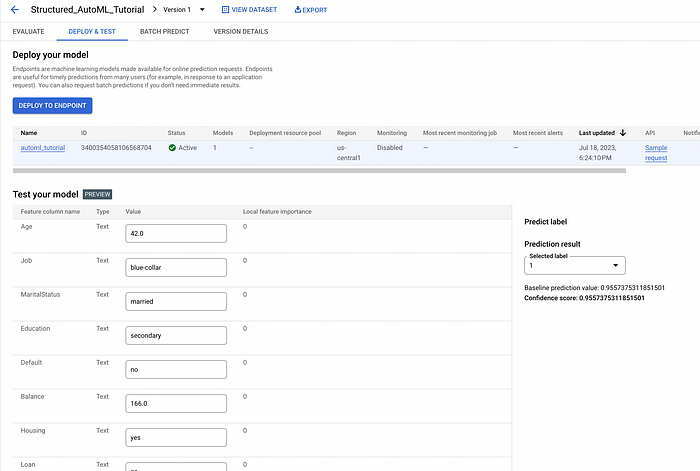Click the endpoint ID 3400354058106568704
The height and width of the screenshot is (471, 700).
click(116, 148)
